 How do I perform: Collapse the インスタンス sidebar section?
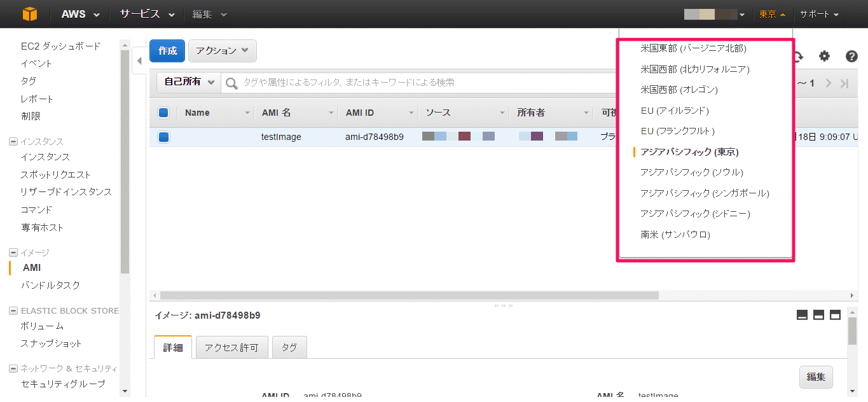[x=13, y=142]
